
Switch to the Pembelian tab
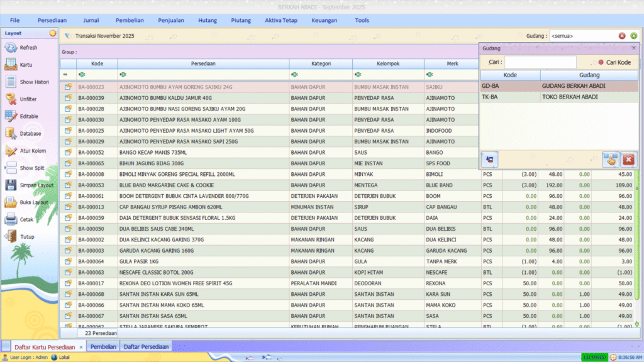[103, 346]
